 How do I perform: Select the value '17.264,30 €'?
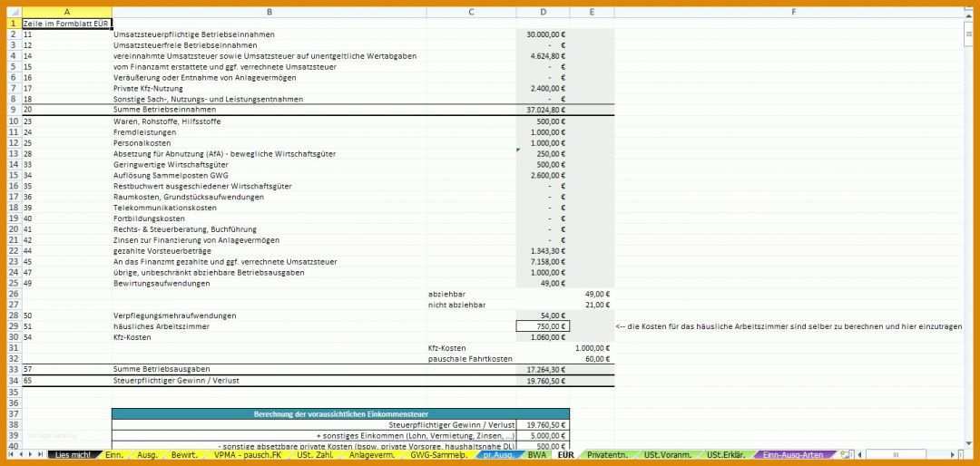[x=544, y=369]
